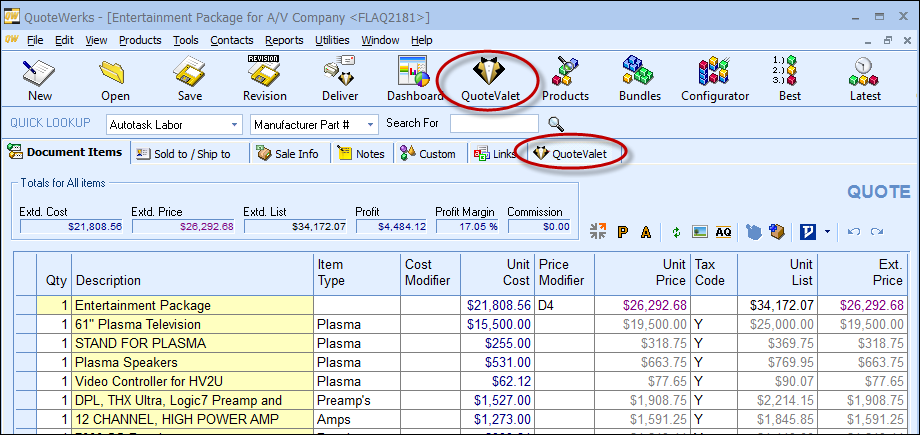Click the AQ icon
920x435 pixels.
point(723,232)
